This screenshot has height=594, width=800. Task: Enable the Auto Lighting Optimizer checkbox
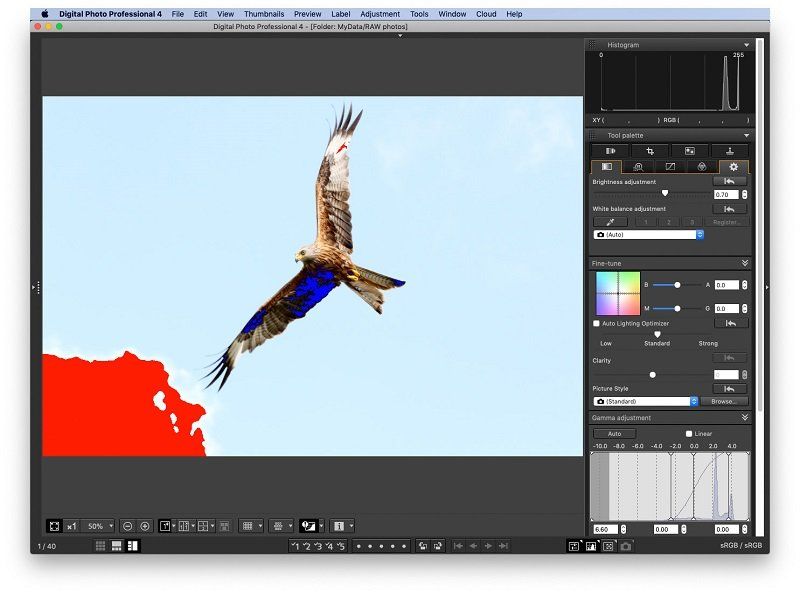(597, 323)
